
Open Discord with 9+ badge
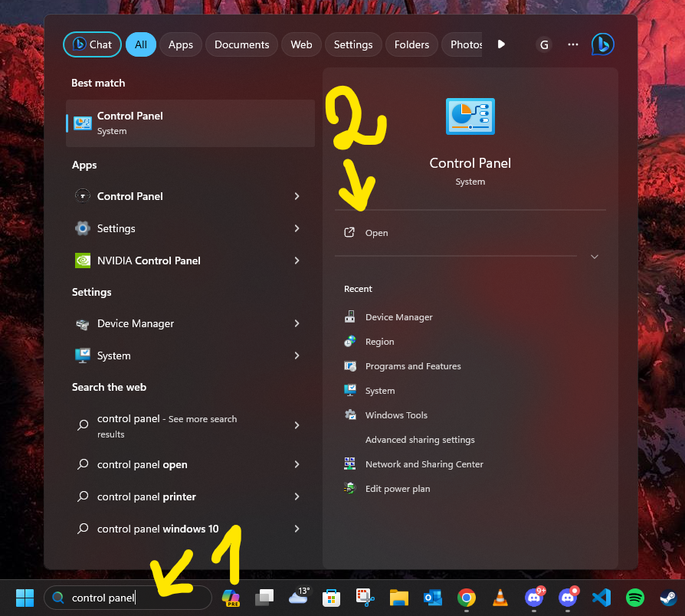coord(535,597)
